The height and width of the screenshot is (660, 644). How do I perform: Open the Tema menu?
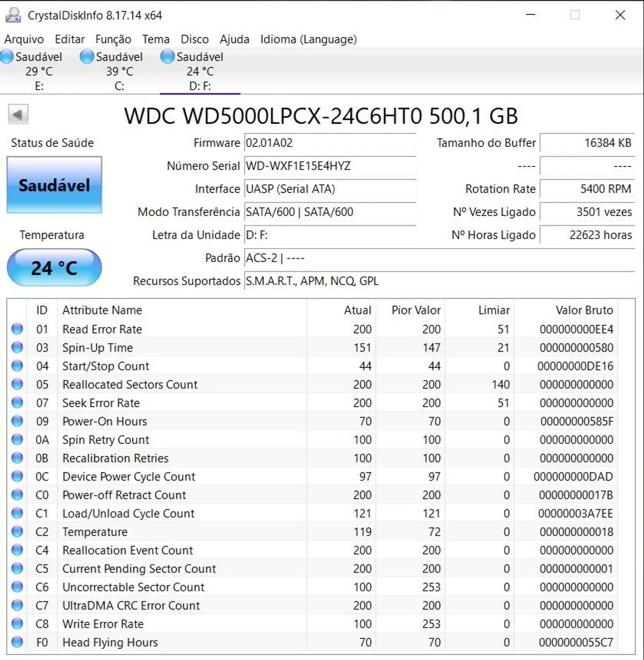tap(156, 39)
